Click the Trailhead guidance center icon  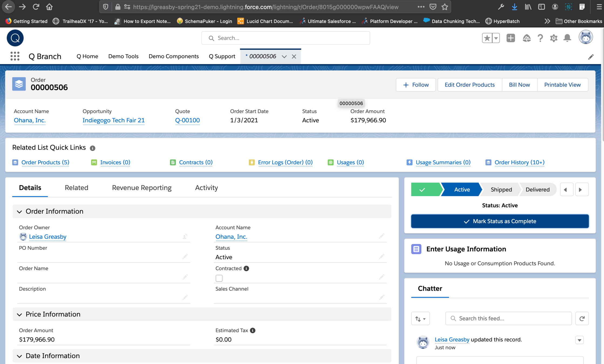(526, 38)
